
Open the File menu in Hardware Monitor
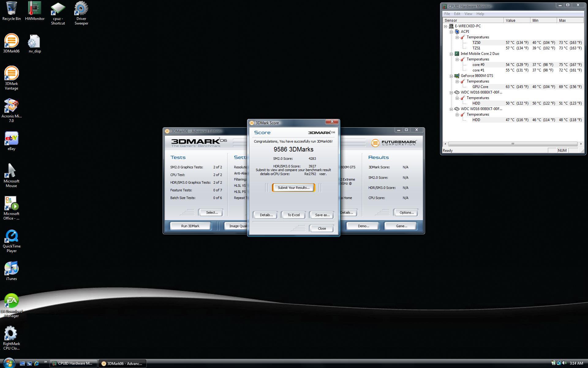coord(447,14)
